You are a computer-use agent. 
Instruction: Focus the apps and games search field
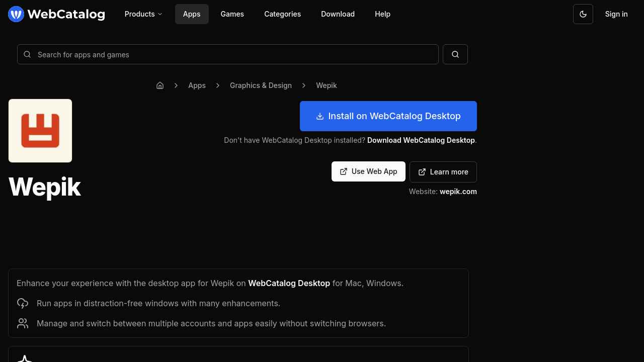(231, 54)
